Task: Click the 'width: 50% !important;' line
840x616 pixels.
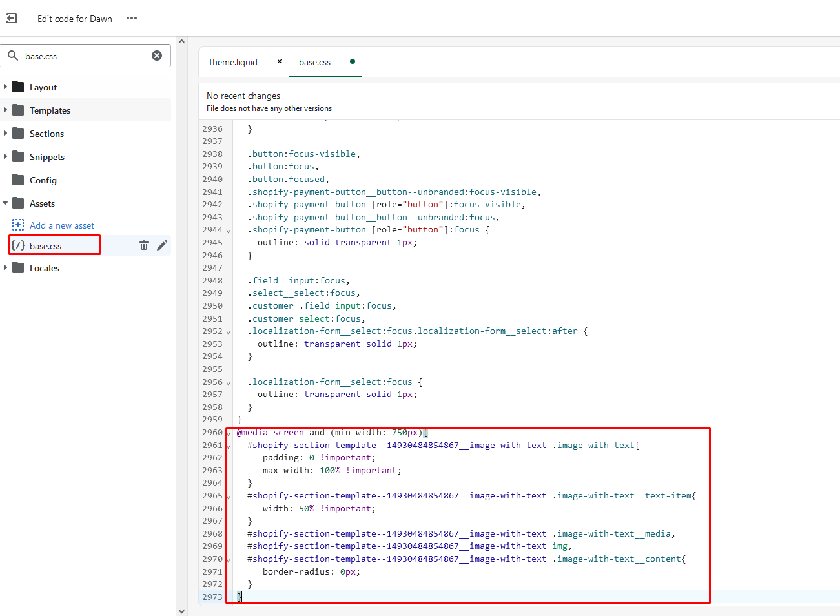Action: pyautogui.click(x=319, y=508)
